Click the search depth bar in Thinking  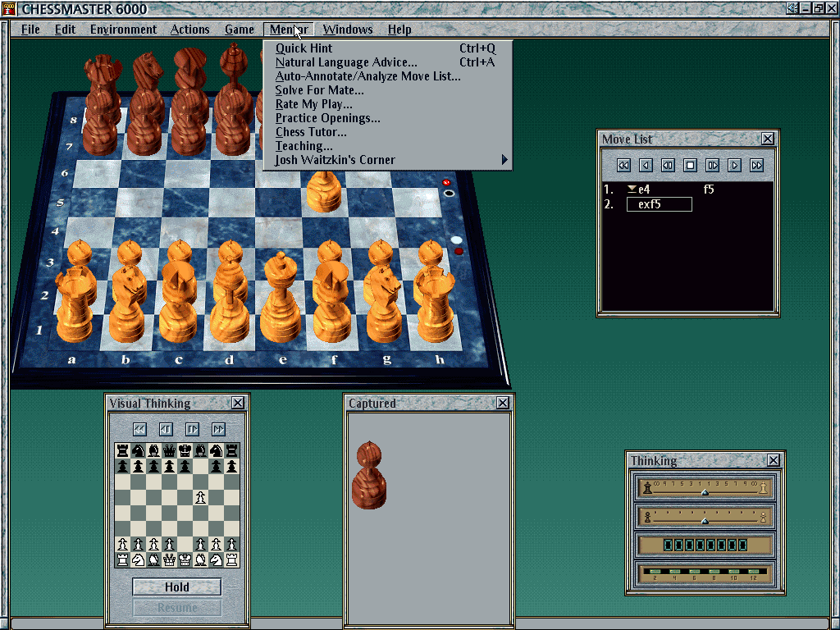pos(705,573)
